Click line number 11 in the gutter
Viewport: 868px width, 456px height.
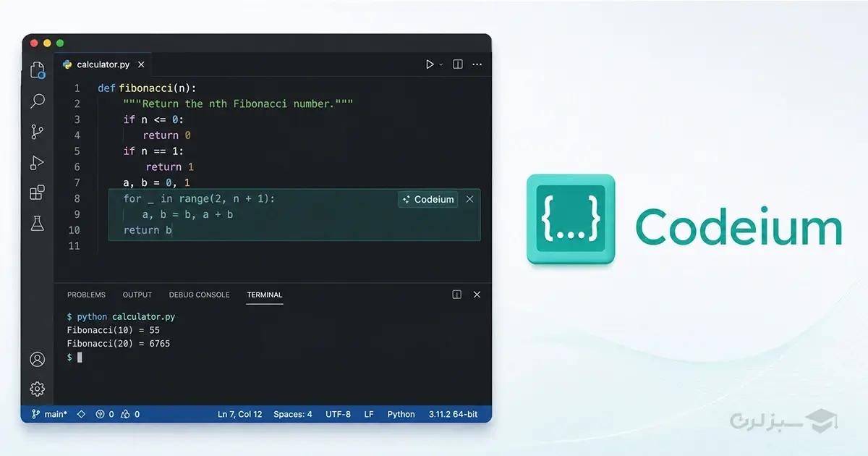click(75, 246)
